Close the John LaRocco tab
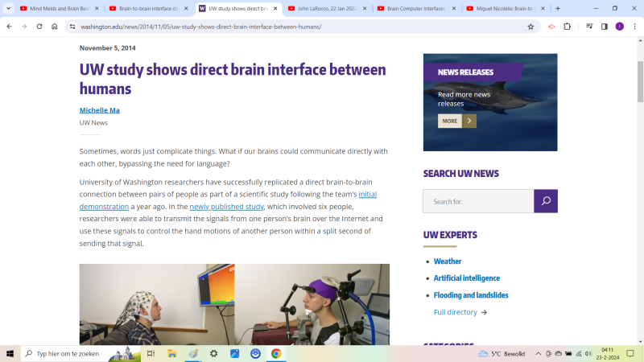 coord(365,8)
